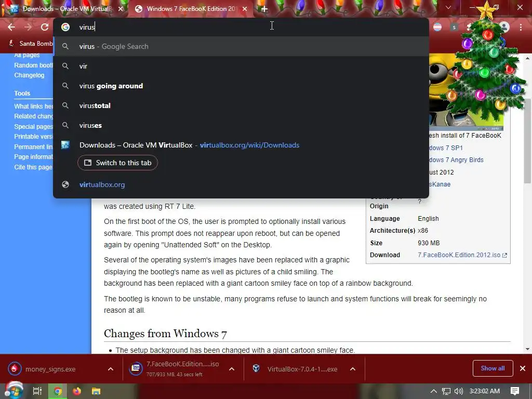Open a new browser tab
The image size is (532, 399).
[264, 9]
